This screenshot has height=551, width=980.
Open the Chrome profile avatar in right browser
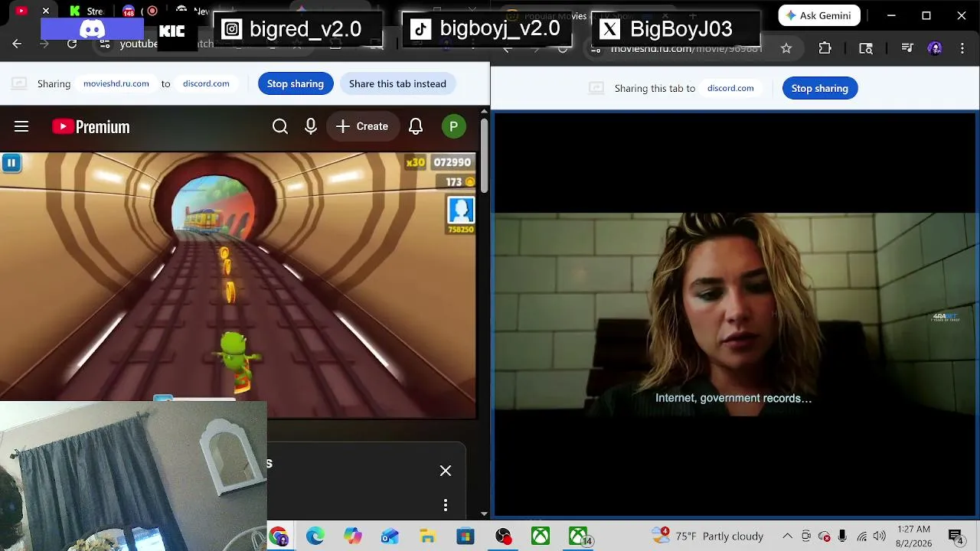coord(935,48)
